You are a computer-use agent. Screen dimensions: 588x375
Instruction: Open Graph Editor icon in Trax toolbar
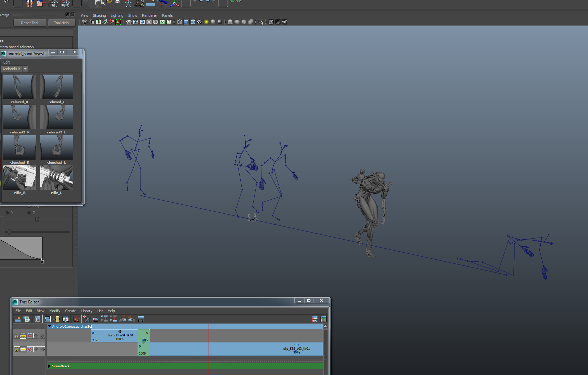tap(77, 319)
